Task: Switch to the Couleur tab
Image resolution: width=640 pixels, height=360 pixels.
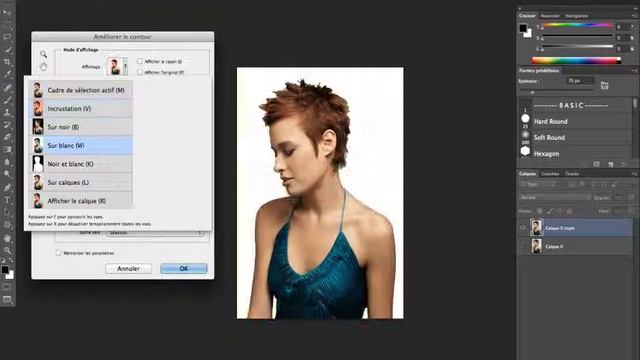Action: coord(527,16)
